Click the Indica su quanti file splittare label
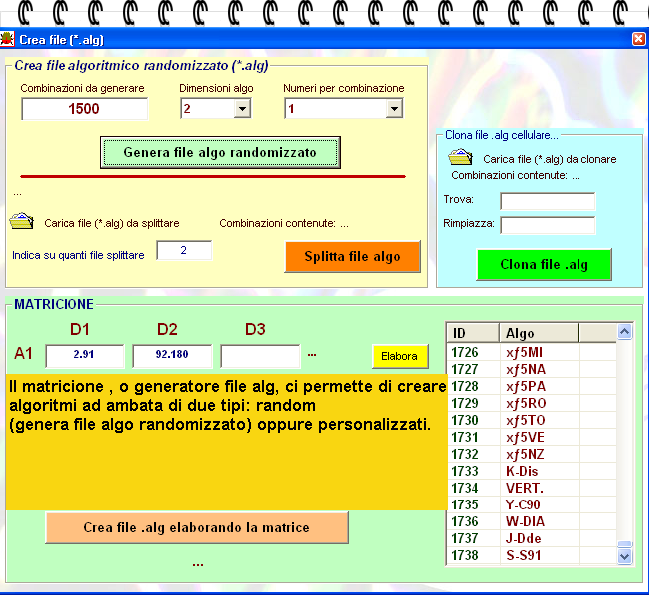The width and height of the screenshot is (649, 595). pos(78,255)
